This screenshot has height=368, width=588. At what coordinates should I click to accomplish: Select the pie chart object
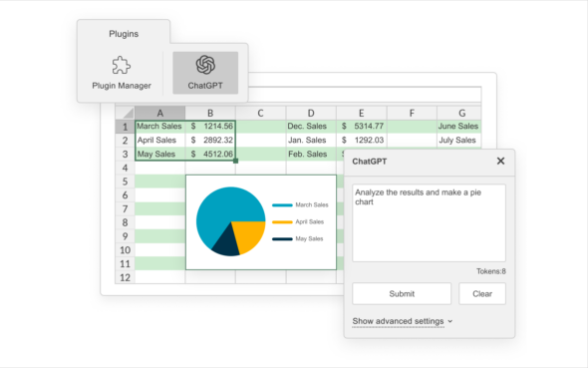261,222
